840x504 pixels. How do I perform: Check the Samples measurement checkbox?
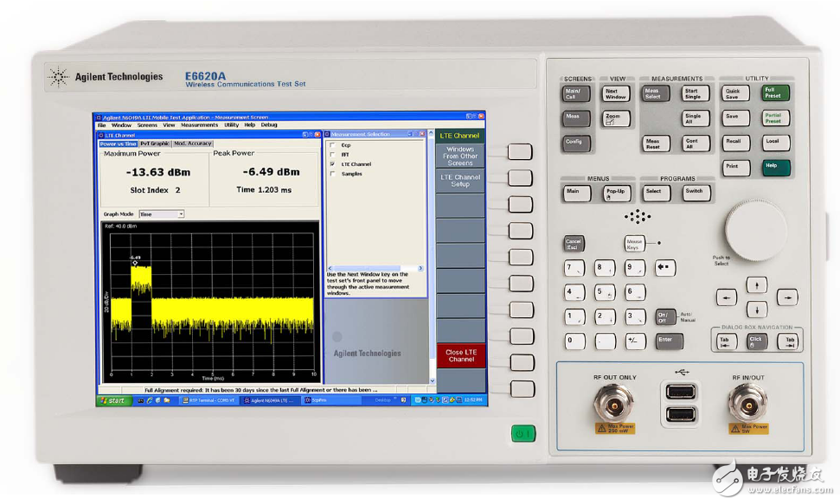click(332, 174)
